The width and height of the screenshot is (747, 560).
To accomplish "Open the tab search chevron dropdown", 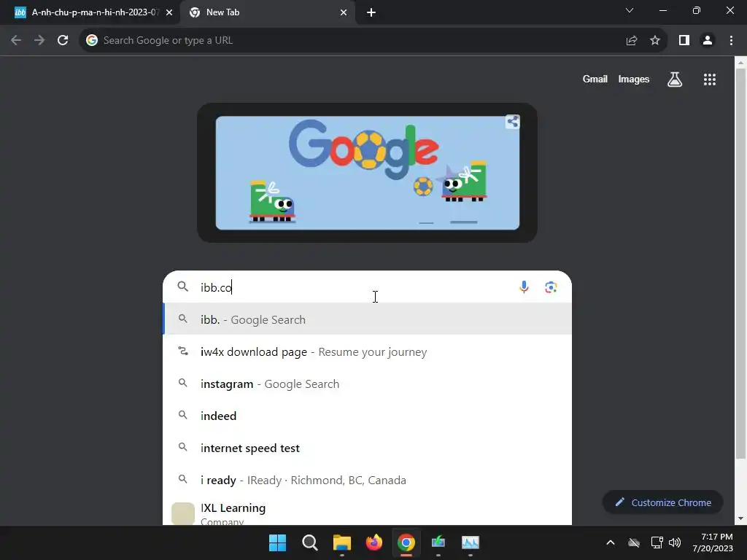I will pos(630,10).
